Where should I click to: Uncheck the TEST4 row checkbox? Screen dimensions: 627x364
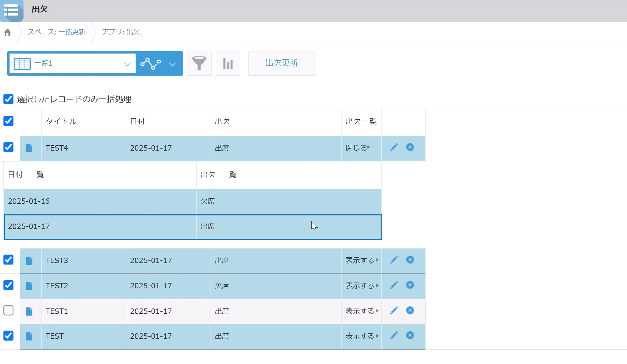click(x=9, y=147)
